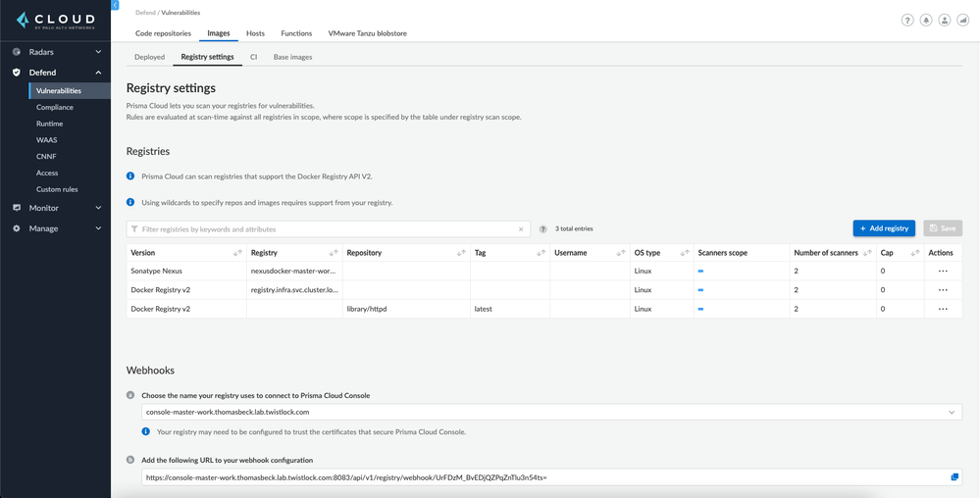Copy the webhook URL with copy icon
The height and width of the screenshot is (498, 980).
954,477
